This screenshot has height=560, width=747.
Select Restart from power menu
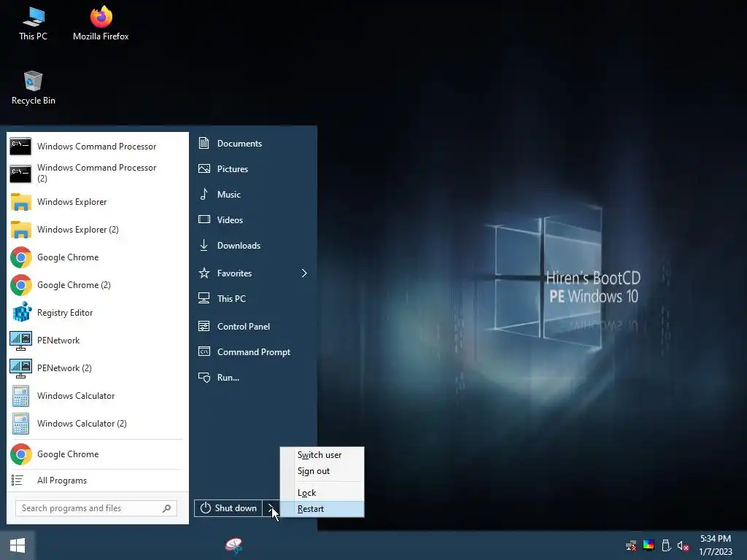322,508
